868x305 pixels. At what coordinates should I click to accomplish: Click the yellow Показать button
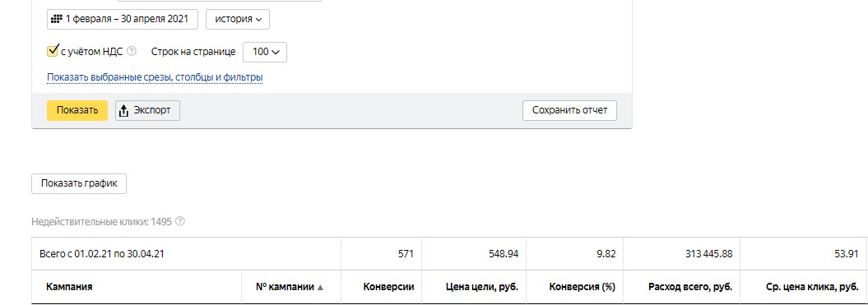pyautogui.click(x=77, y=110)
